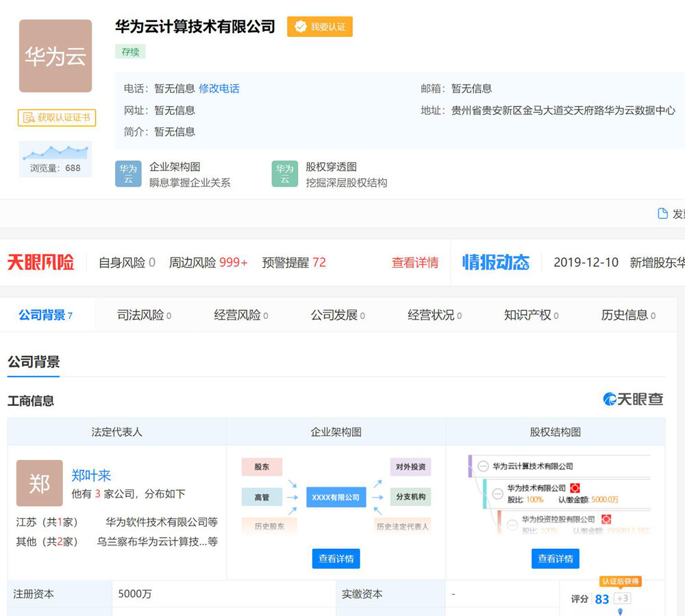This screenshot has width=685, height=616.
Task: Open legal representative 郑叶来 link
Action: point(91,476)
